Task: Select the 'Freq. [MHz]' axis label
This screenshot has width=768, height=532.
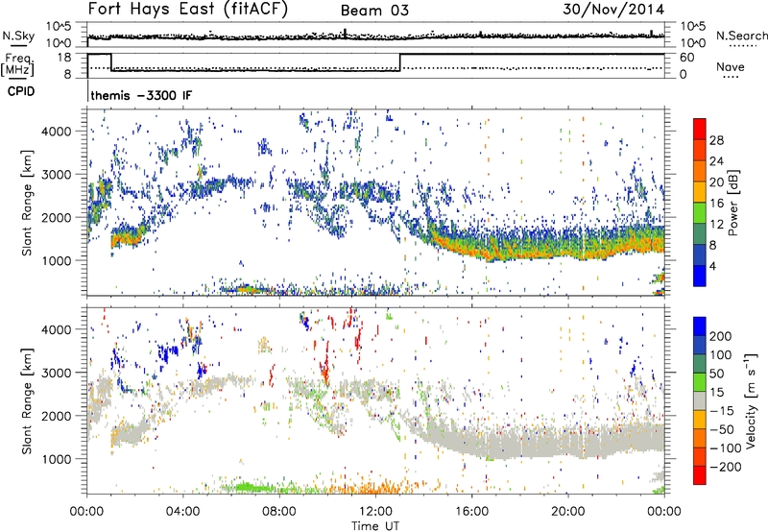Action: coord(17,64)
